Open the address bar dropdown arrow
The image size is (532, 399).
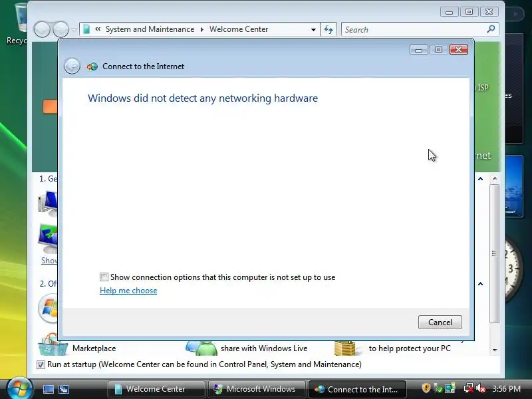pyautogui.click(x=313, y=29)
